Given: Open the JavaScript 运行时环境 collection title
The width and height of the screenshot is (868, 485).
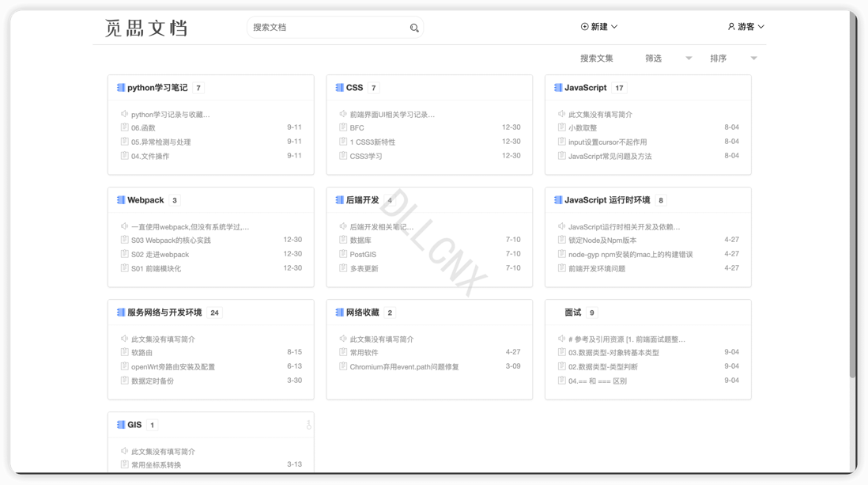Looking at the screenshot, I should click(607, 200).
